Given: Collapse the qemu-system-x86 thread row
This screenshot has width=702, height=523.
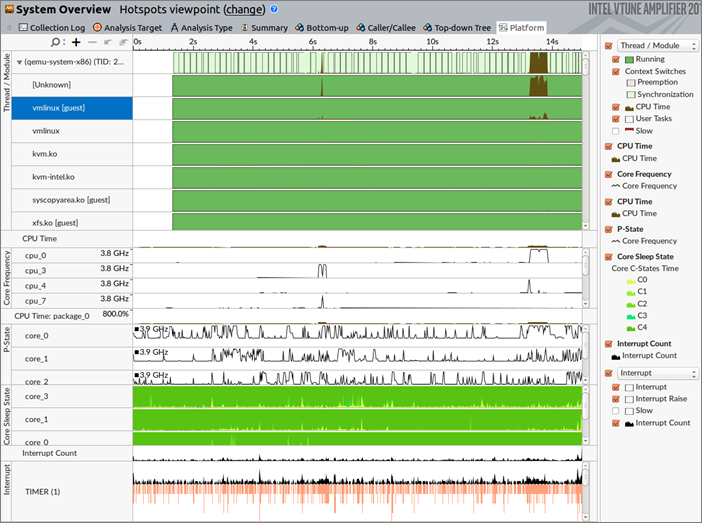Looking at the screenshot, I should coord(20,62).
